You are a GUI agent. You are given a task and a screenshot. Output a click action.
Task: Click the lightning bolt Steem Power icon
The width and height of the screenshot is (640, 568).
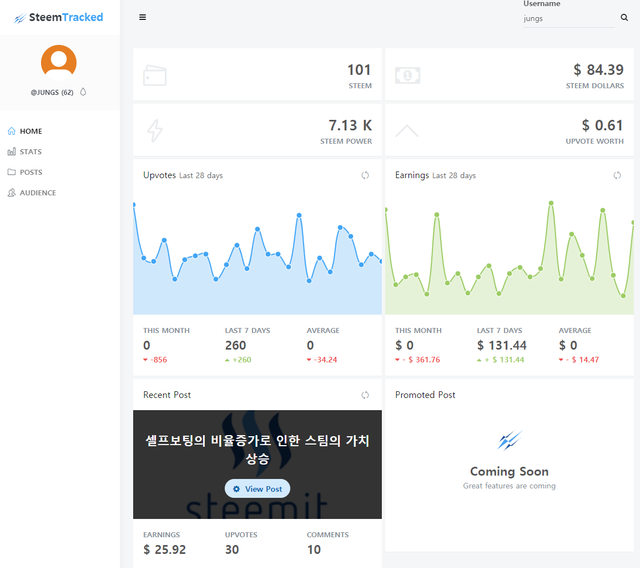tap(155, 131)
